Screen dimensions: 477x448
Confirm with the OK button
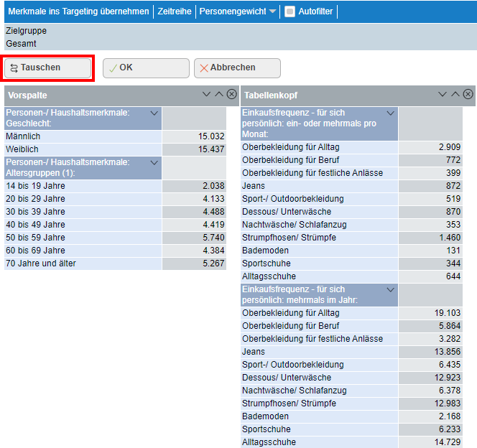pos(146,67)
